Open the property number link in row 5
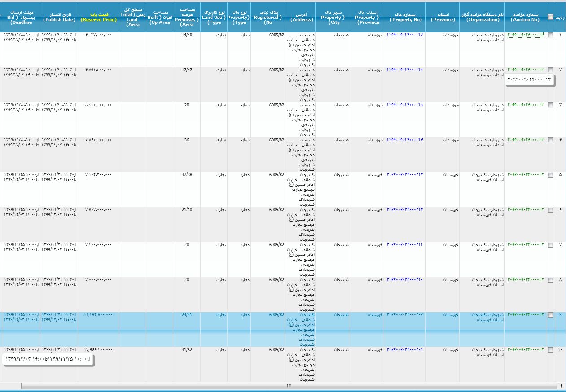This screenshot has width=566, height=392. [x=404, y=175]
